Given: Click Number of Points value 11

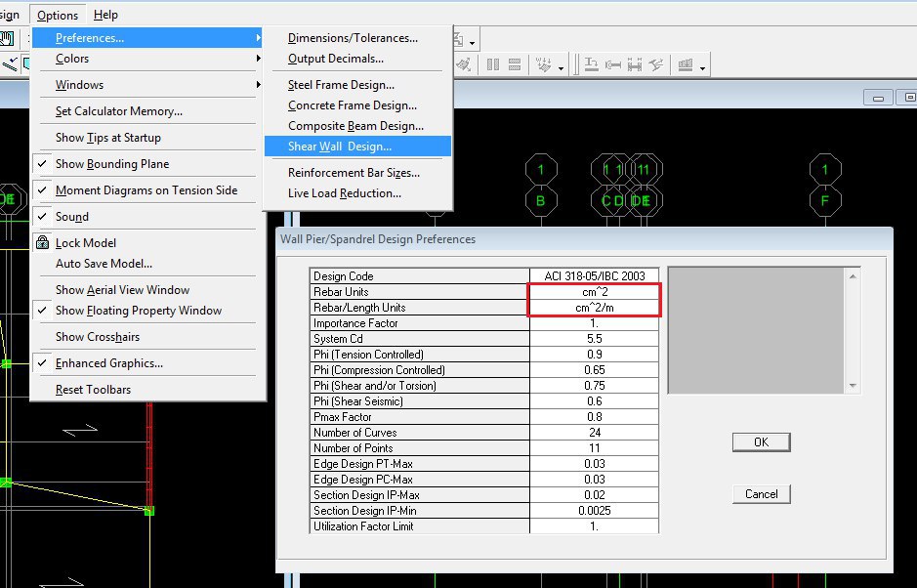Looking at the screenshot, I should pos(594,447).
